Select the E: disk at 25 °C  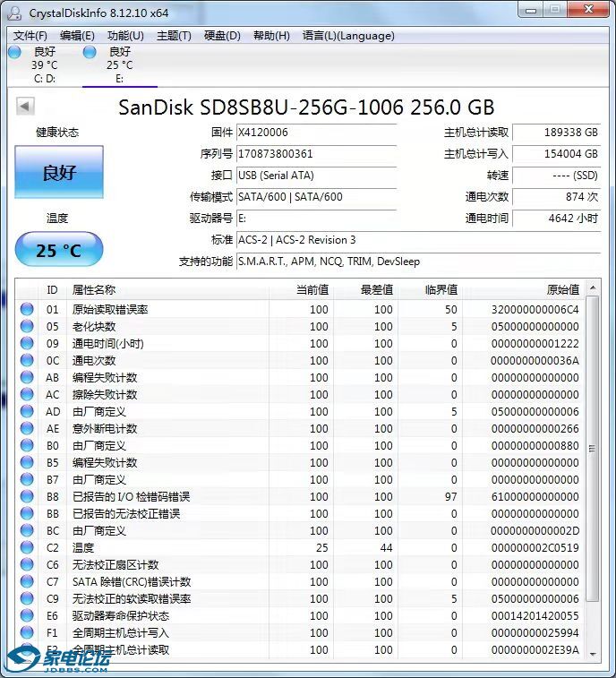(120, 64)
